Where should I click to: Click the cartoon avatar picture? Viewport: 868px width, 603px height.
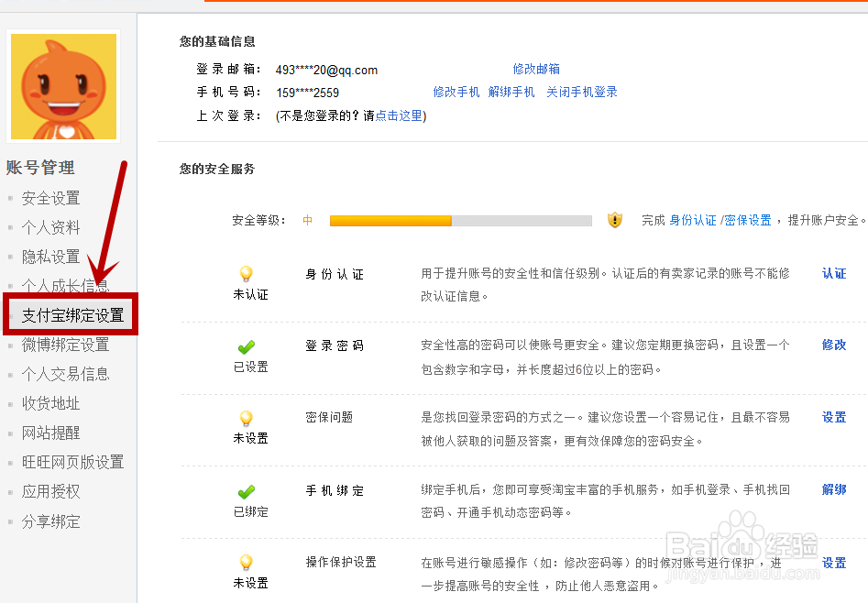(62, 85)
